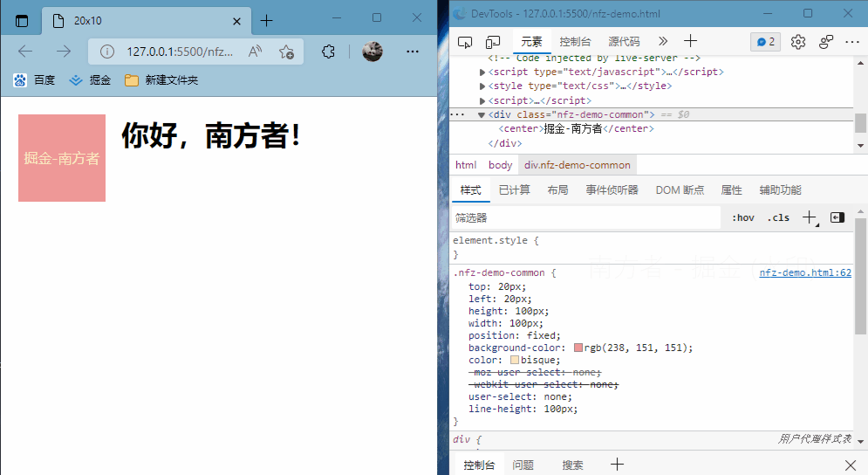Expand the script type text/javascript node
Screen dimensions: 868x475
point(482,72)
